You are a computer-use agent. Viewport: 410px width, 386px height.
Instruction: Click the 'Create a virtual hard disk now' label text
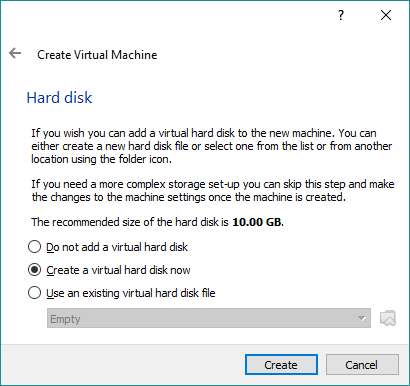(x=118, y=270)
